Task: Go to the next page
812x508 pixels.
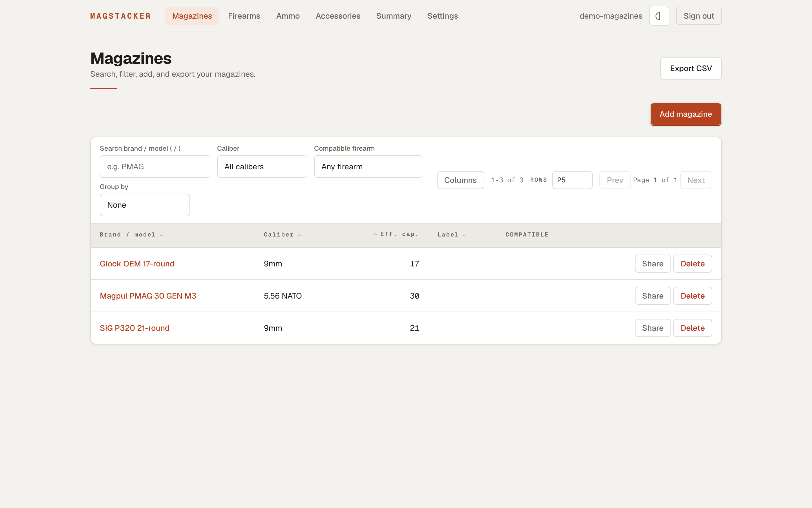Action: pyautogui.click(x=696, y=180)
